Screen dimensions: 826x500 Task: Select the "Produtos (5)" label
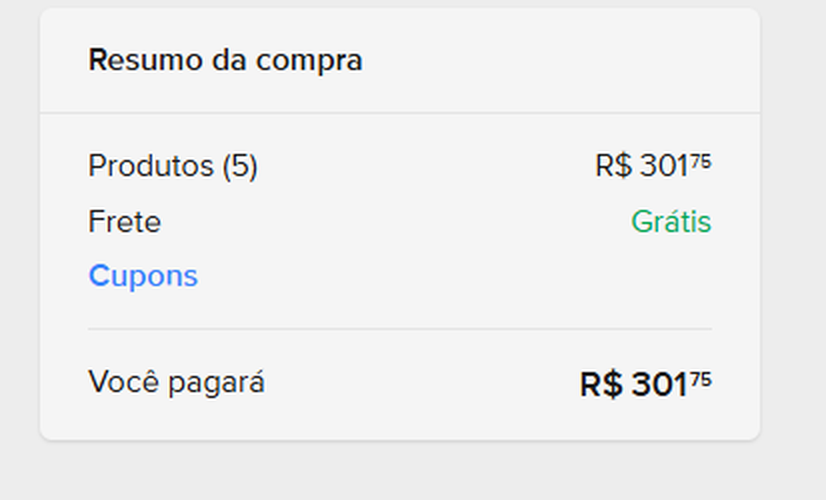172,166
